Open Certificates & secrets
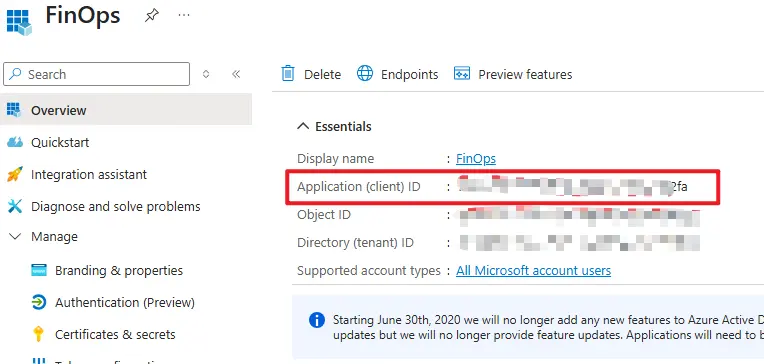 pyautogui.click(x=115, y=334)
